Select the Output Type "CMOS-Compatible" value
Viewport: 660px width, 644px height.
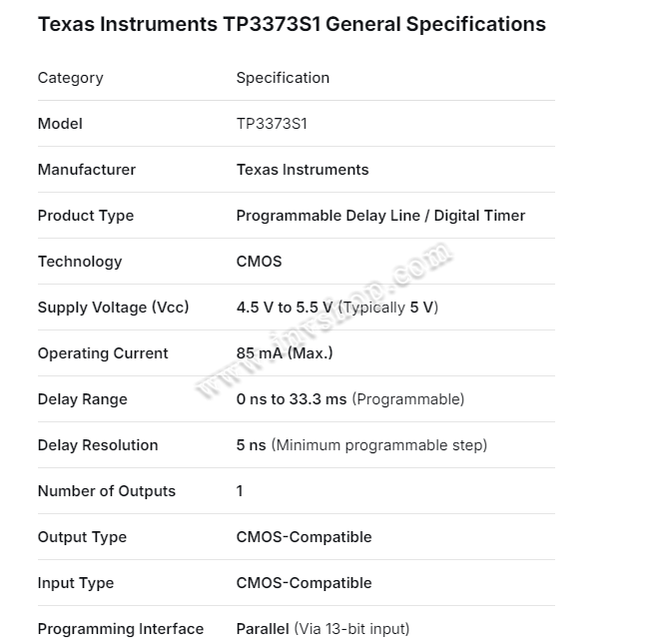(304, 537)
